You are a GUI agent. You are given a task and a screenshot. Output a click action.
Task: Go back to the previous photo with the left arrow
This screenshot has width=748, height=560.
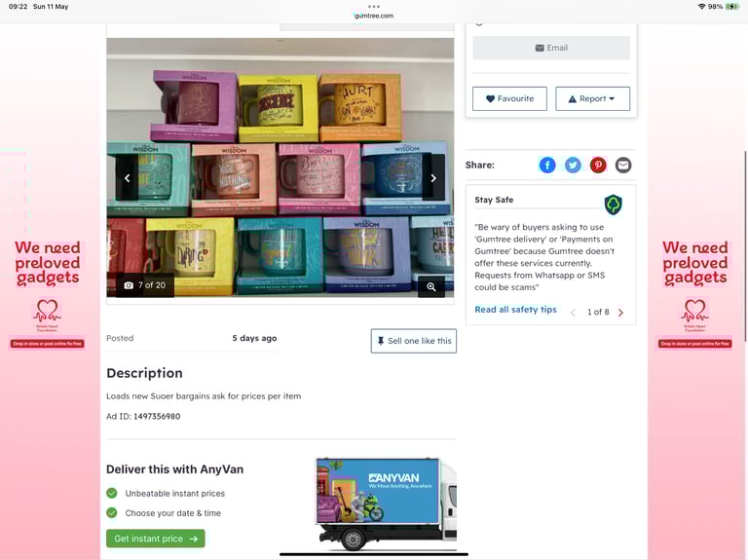point(127,178)
